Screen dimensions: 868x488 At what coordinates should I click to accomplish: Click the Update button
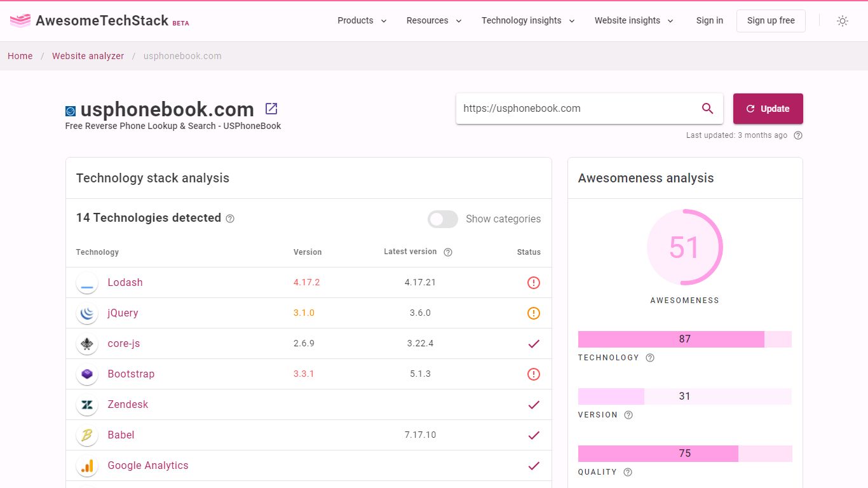pyautogui.click(x=768, y=109)
